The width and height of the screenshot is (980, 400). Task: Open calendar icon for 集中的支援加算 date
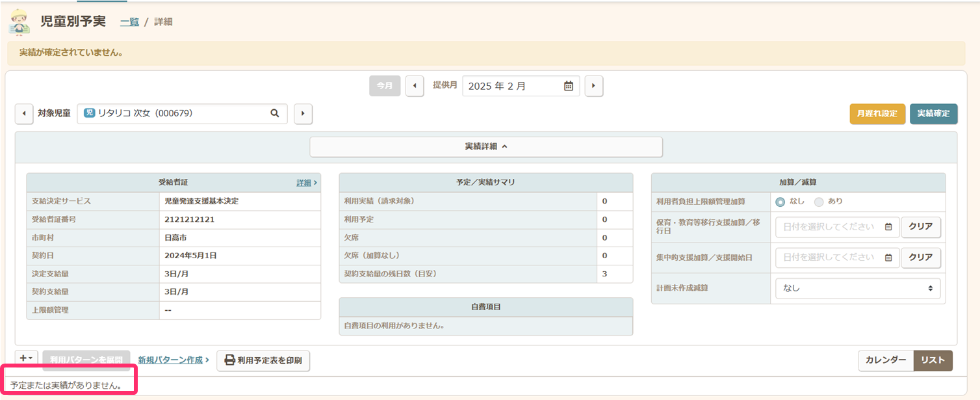(x=888, y=258)
